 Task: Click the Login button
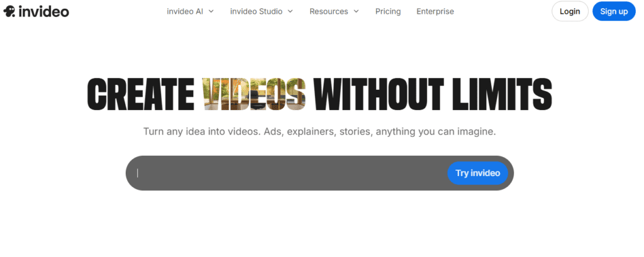[570, 11]
